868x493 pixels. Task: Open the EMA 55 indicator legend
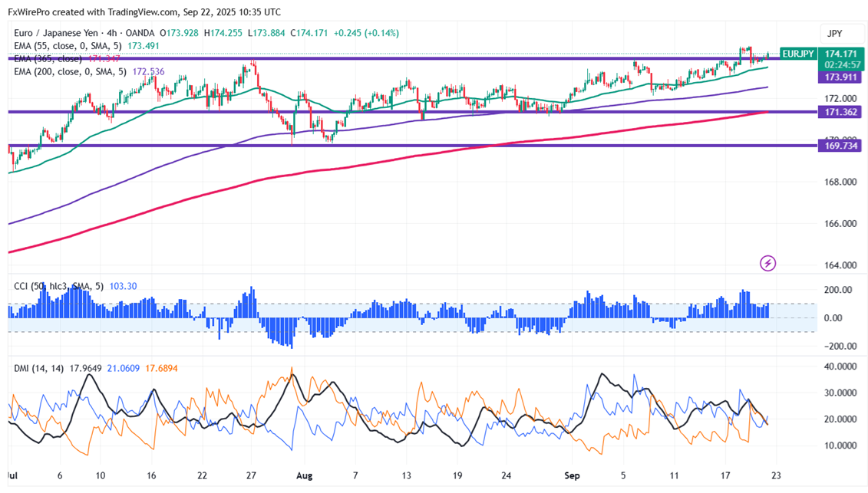[x=69, y=46]
